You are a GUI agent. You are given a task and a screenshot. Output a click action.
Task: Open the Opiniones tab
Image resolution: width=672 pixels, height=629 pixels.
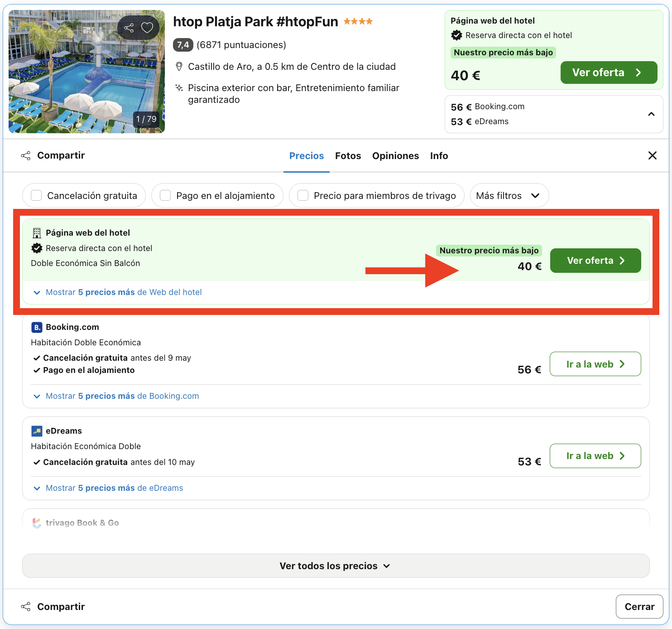point(395,156)
